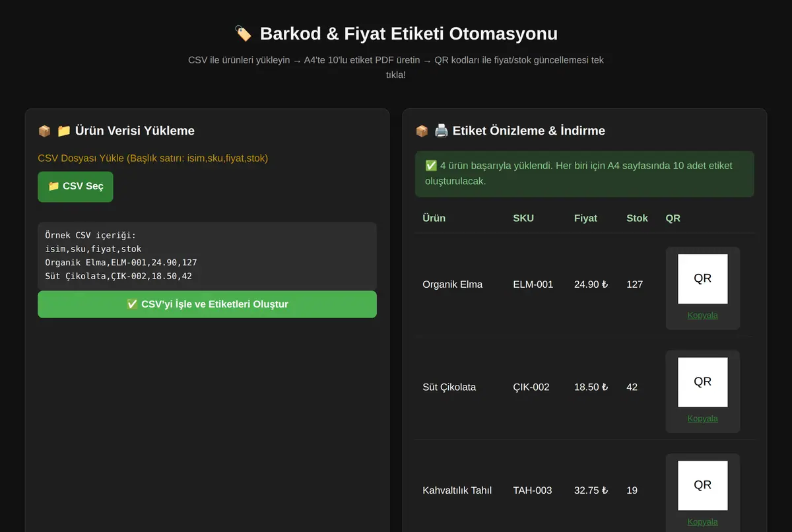Image resolution: width=792 pixels, height=532 pixels.
Task: Select the stock value 42
Action: [632, 387]
